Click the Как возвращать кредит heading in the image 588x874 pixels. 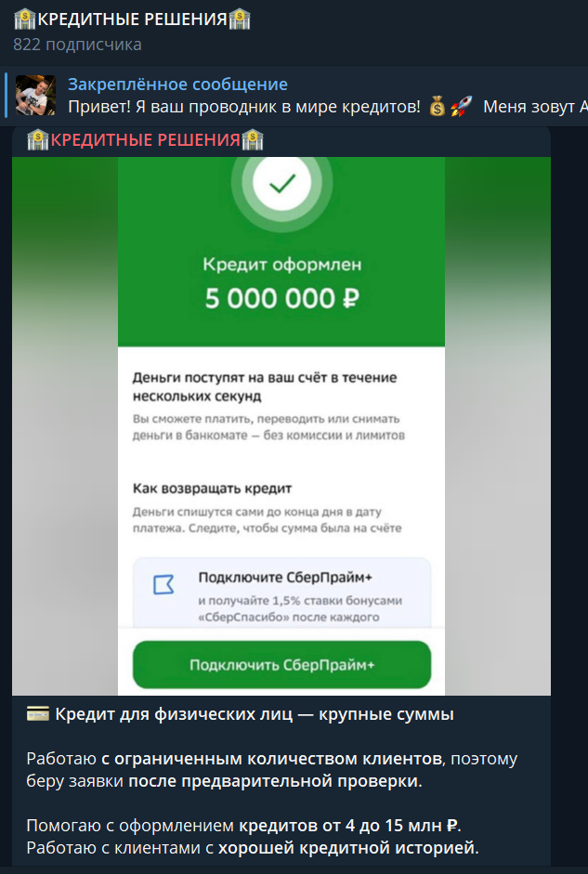(x=213, y=489)
